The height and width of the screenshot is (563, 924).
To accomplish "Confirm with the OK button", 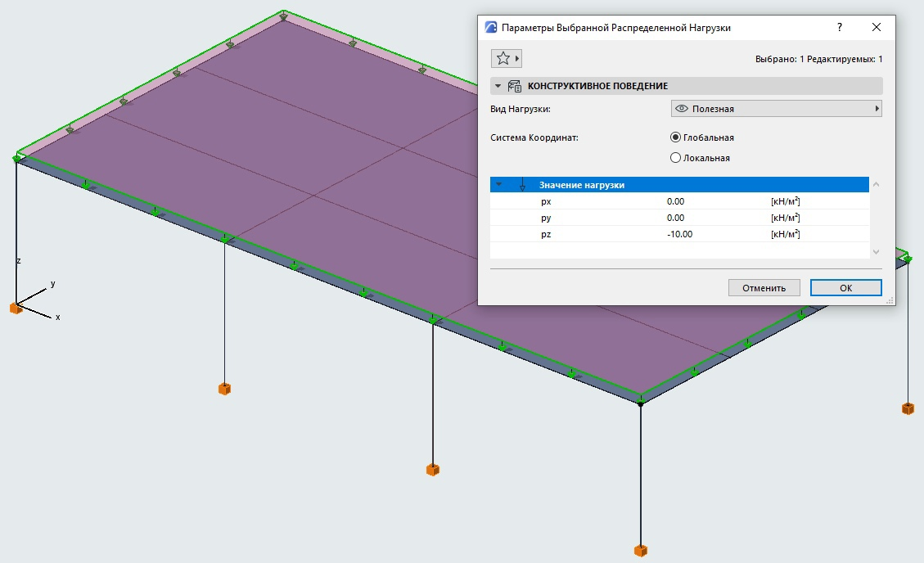I will coord(845,288).
